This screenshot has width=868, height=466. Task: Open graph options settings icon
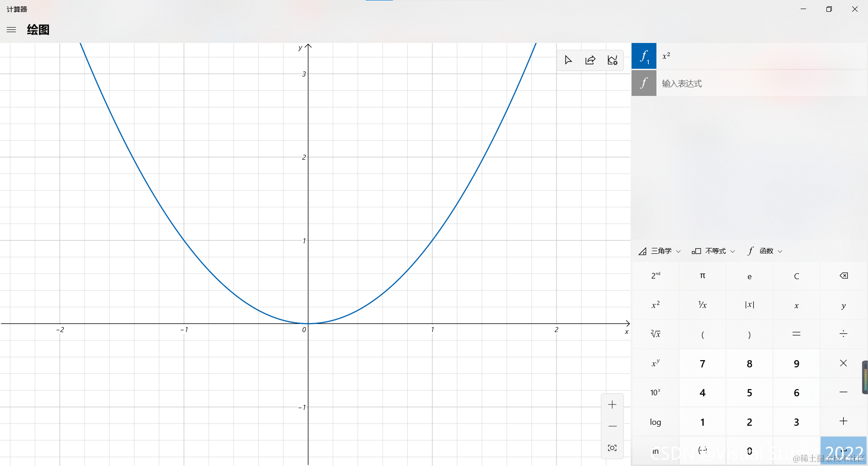pos(613,60)
